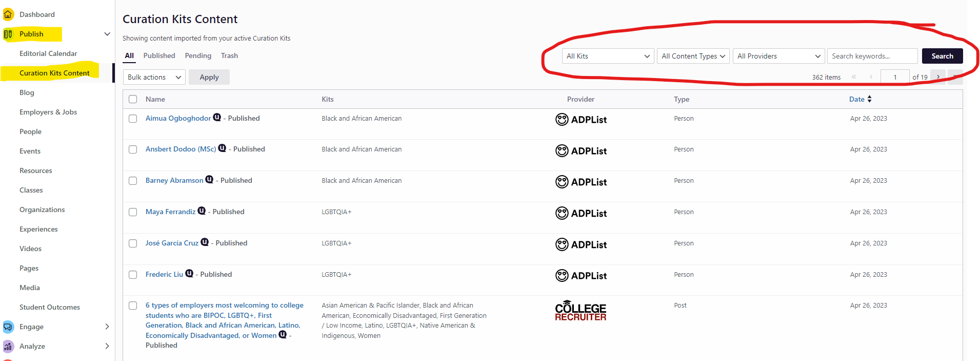Open Editorial Calendar from the sidebar
The image size is (980, 361).
pos(48,53)
